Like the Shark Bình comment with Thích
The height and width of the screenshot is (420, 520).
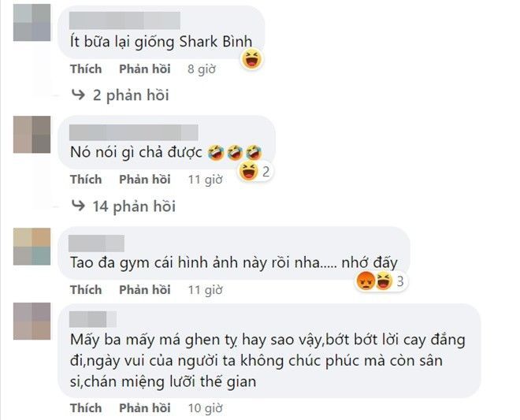86,69
